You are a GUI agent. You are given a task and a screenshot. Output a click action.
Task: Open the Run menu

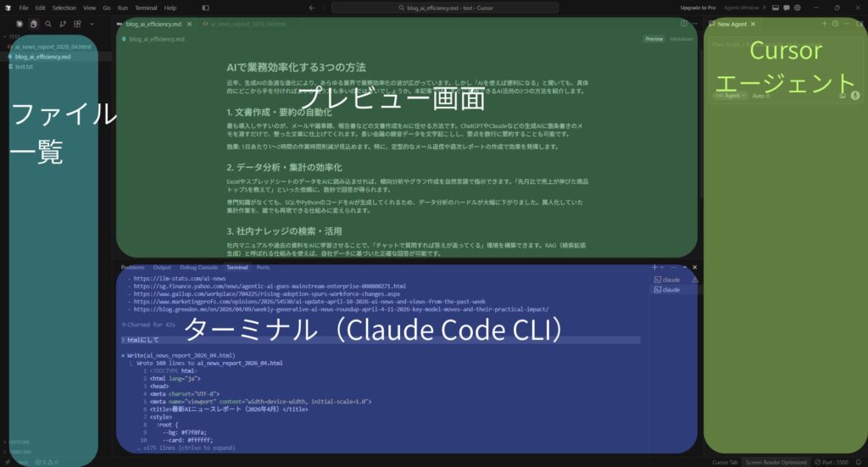[123, 8]
